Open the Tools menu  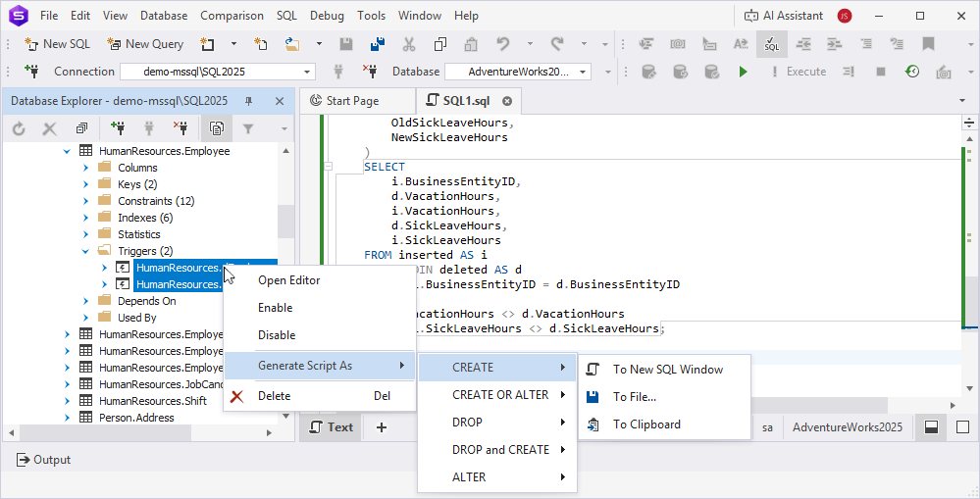[371, 16]
